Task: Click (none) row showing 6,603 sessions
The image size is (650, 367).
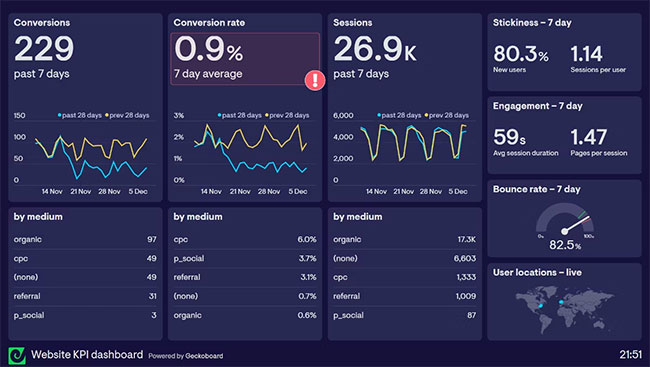Action: 405,258
